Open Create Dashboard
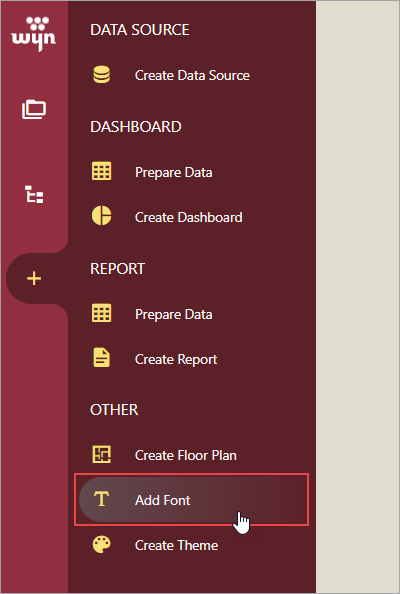This screenshot has width=400, height=594. pos(189,217)
